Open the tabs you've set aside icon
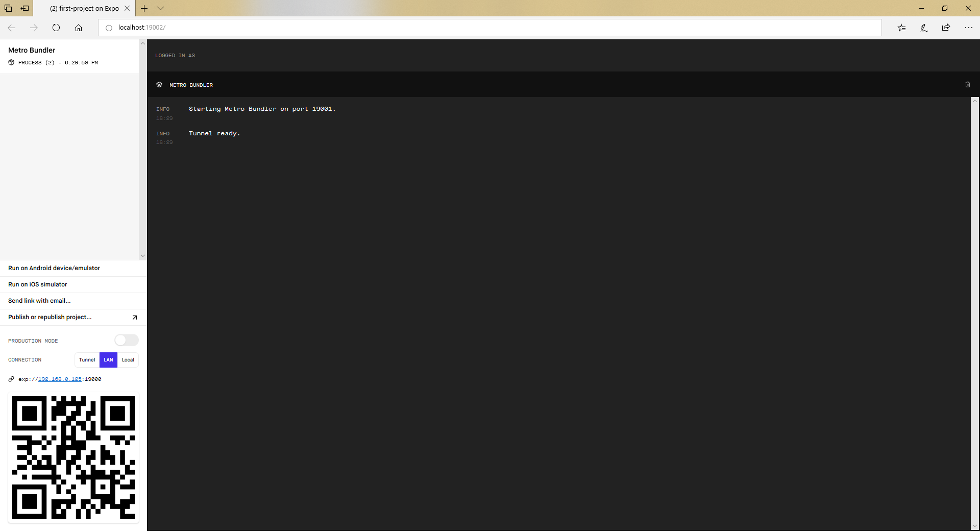The image size is (980, 531). pyautogui.click(x=8, y=8)
